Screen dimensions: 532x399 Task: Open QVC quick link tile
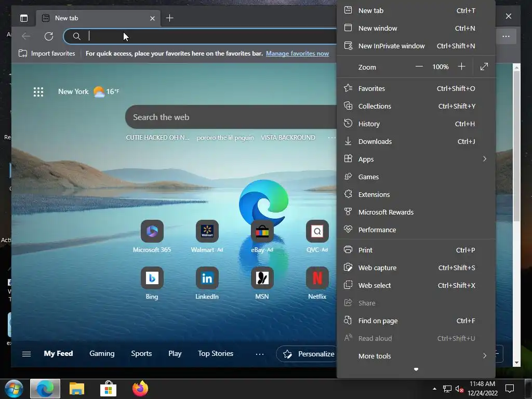pyautogui.click(x=317, y=236)
